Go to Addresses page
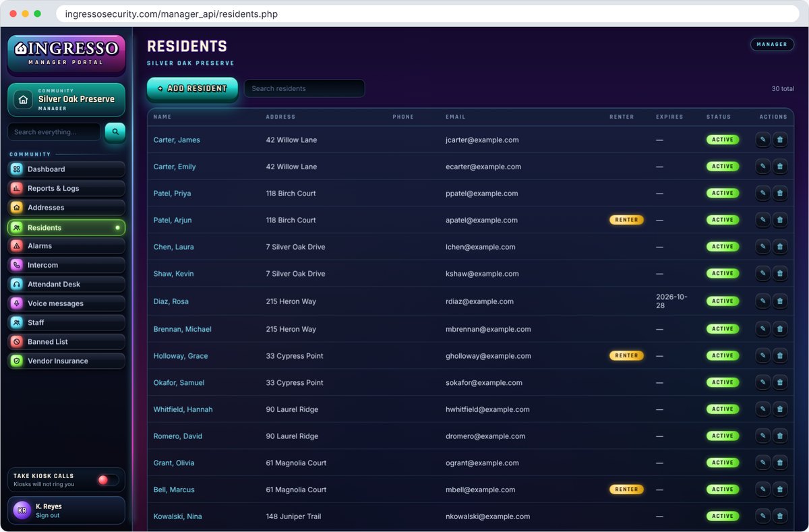The width and height of the screenshot is (809, 532). click(66, 208)
